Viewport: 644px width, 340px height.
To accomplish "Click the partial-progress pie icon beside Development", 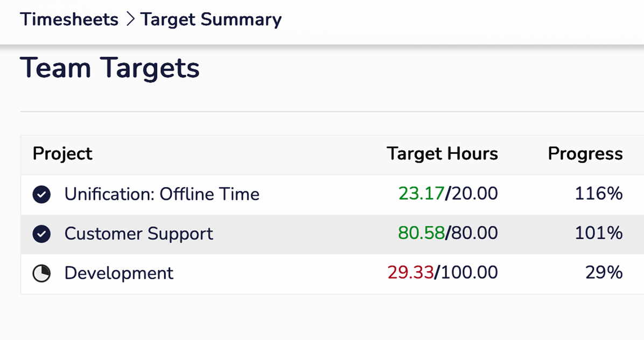I will pos(41,274).
